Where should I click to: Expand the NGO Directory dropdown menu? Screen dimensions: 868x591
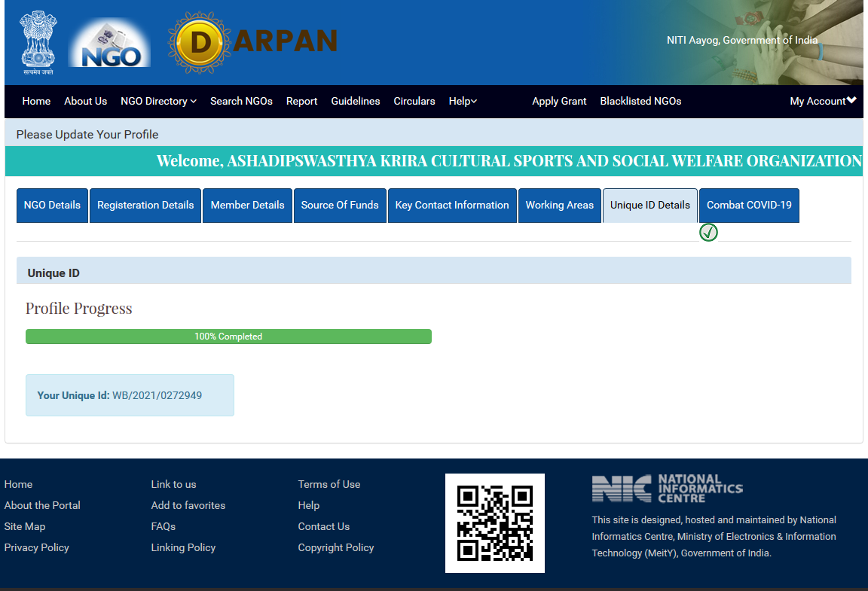158,101
